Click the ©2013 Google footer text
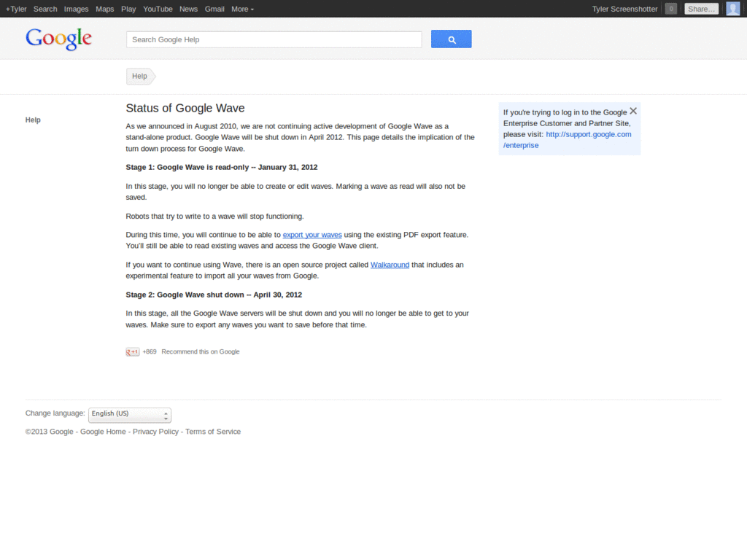 click(x=49, y=432)
